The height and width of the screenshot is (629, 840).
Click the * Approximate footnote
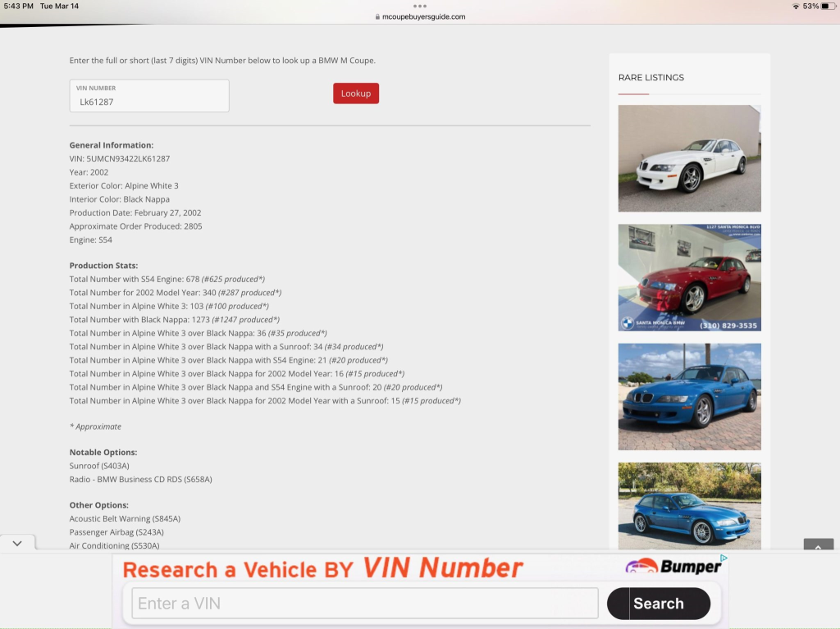click(95, 426)
